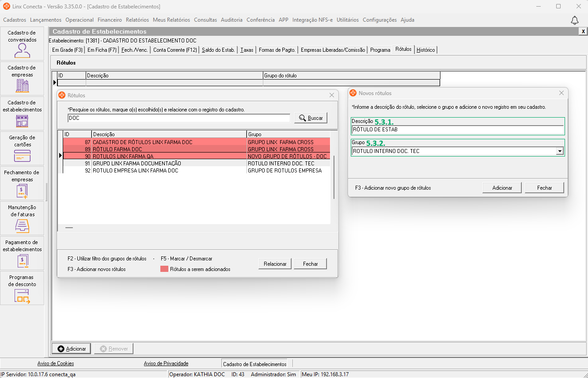This screenshot has height=378, width=588.
Task: Open Pagamento de estabelecimentos sidebar shortcut
Action: pyautogui.click(x=22, y=253)
